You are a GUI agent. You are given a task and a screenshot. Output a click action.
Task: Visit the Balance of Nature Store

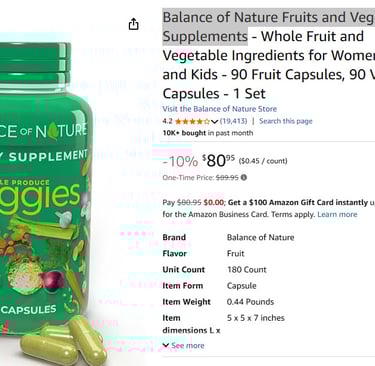click(x=220, y=109)
